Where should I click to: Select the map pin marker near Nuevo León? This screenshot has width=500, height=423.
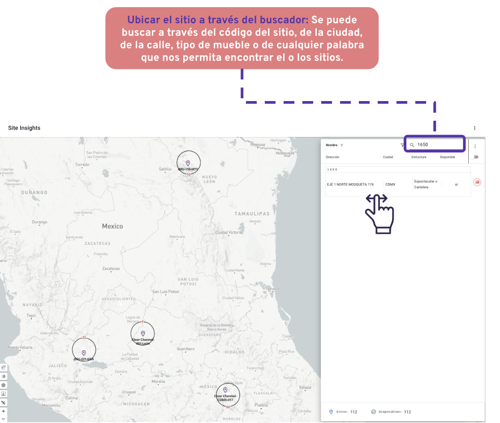coord(188,163)
